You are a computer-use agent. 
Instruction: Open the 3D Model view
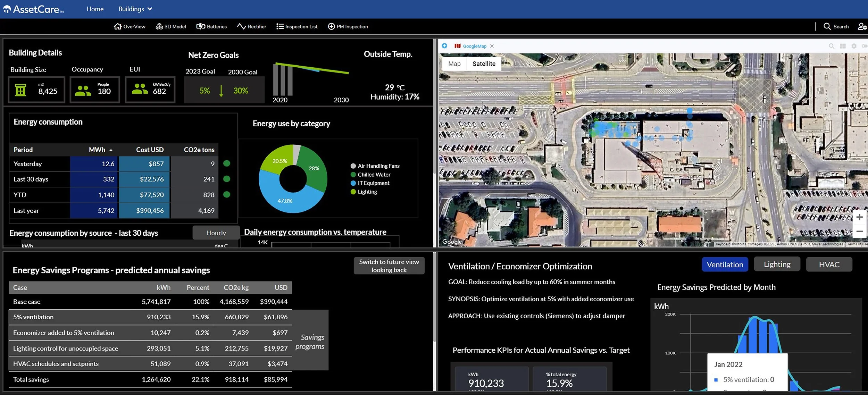coord(171,26)
